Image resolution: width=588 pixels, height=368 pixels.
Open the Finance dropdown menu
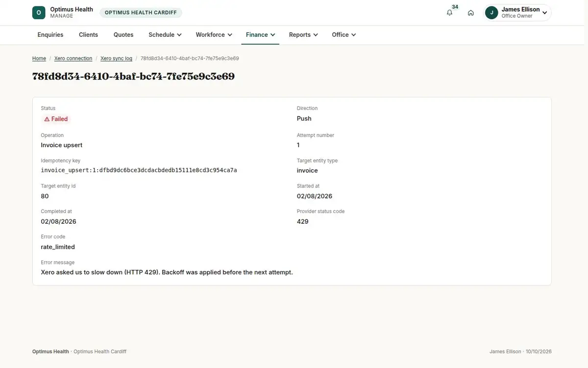pos(260,35)
